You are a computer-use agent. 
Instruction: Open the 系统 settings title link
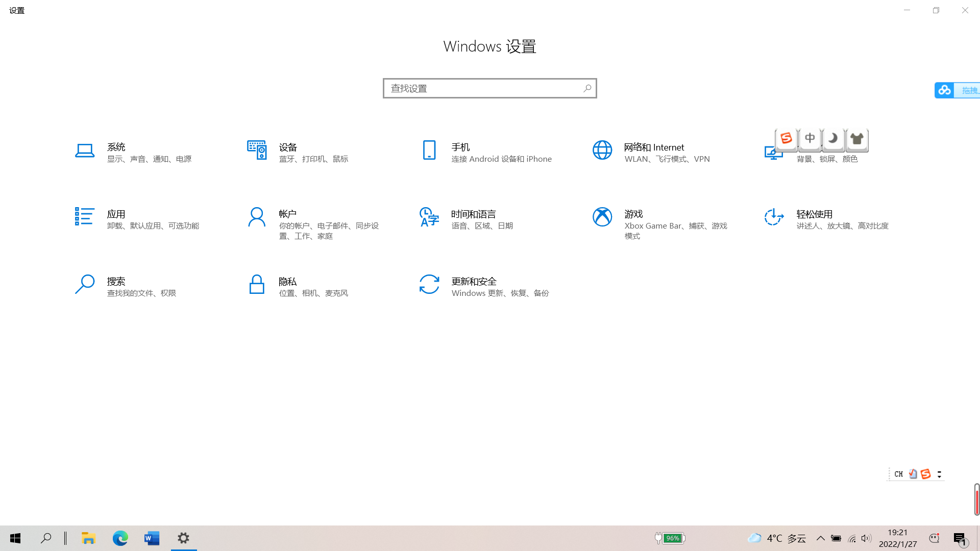pyautogui.click(x=116, y=147)
